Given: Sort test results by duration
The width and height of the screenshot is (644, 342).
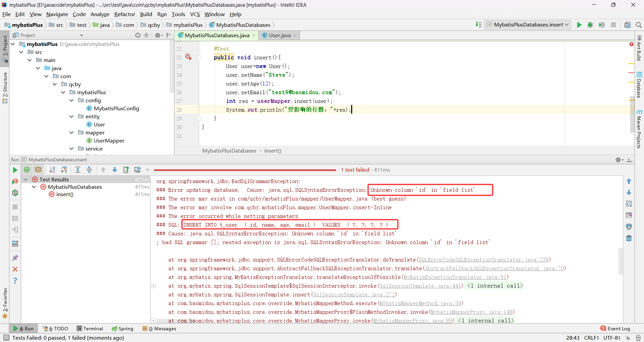Looking at the screenshot, I should (x=64, y=170).
